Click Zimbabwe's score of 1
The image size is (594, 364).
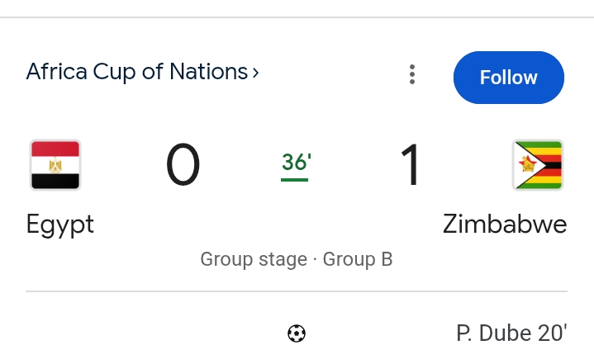click(x=410, y=165)
